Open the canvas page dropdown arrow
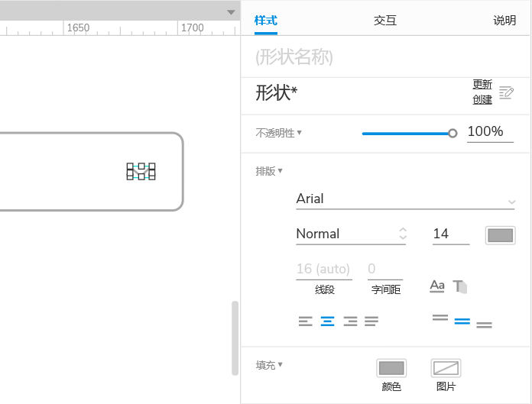This screenshot has height=404, width=532. (x=231, y=12)
